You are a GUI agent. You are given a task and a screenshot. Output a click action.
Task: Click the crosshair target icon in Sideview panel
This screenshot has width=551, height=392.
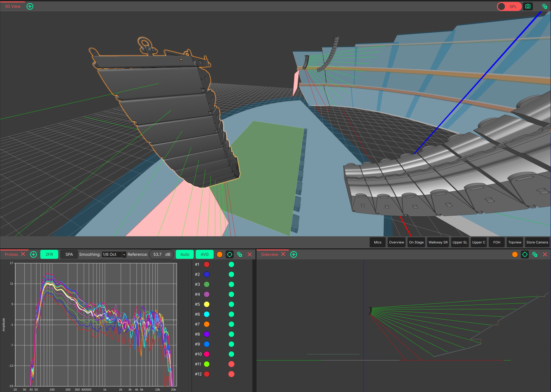click(524, 254)
